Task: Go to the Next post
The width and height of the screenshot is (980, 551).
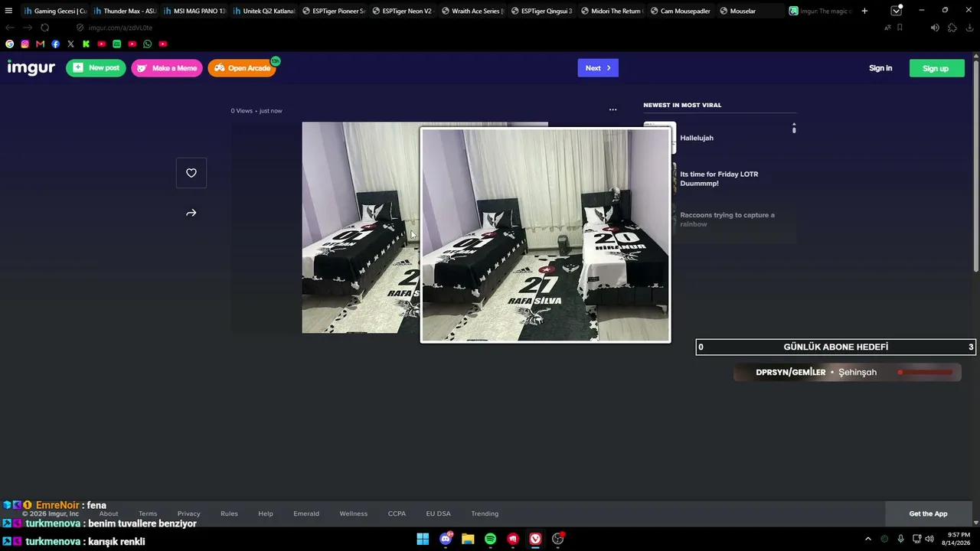Action: tap(598, 68)
